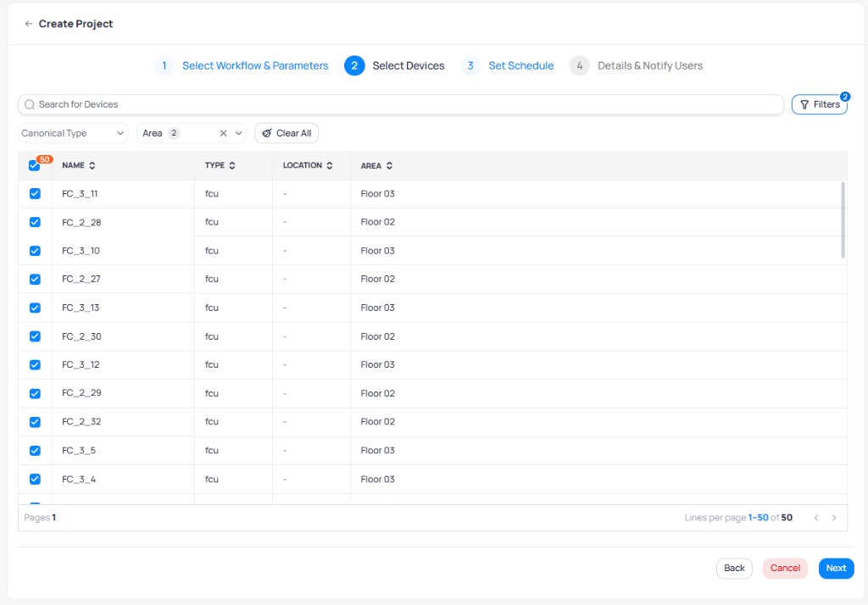Open the Canonical Type dropdown
Screen dimensions: 868x605
coord(73,133)
